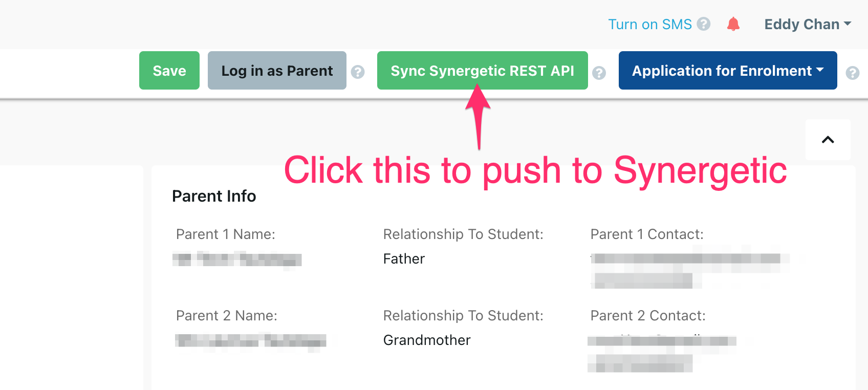Screen dimensions: 868x390
Task: Click the Parent 1 Contact label
Action: point(647,234)
